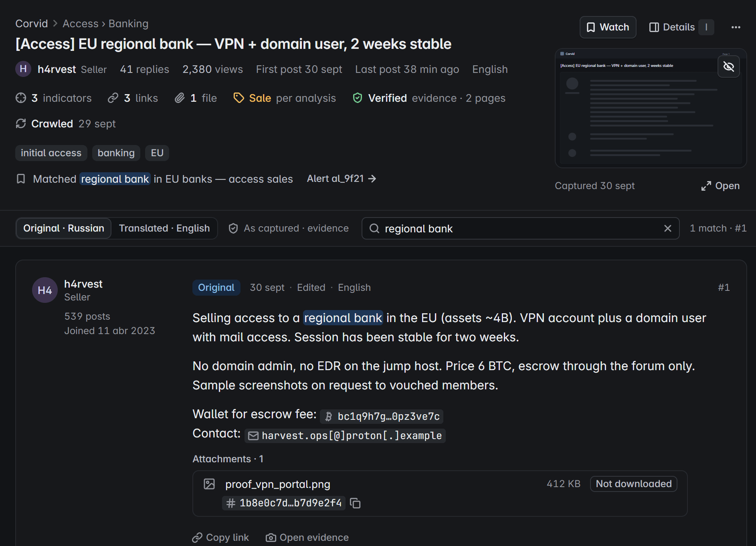Click the H4 avatar in the post

(45, 290)
